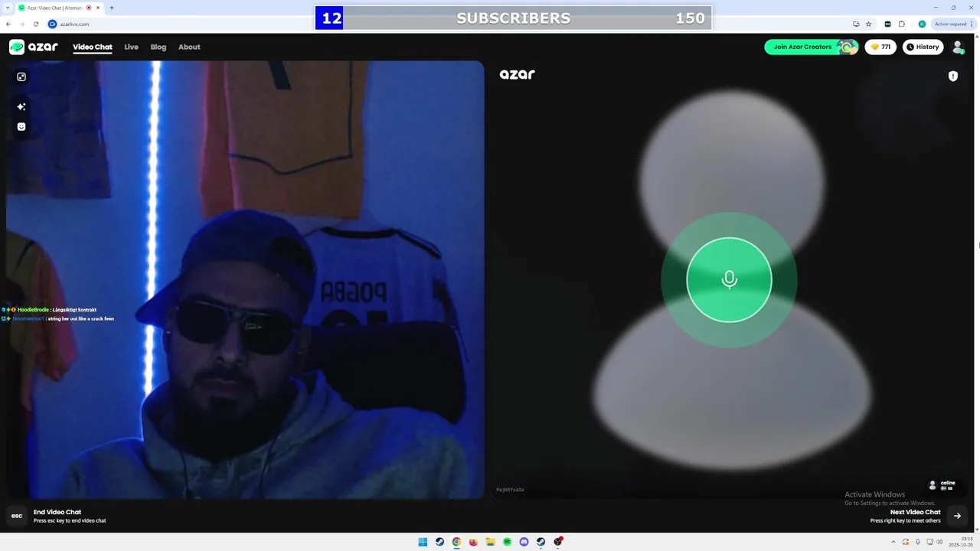Click the Join Azar Creators button
980x551 pixels.
811,47
